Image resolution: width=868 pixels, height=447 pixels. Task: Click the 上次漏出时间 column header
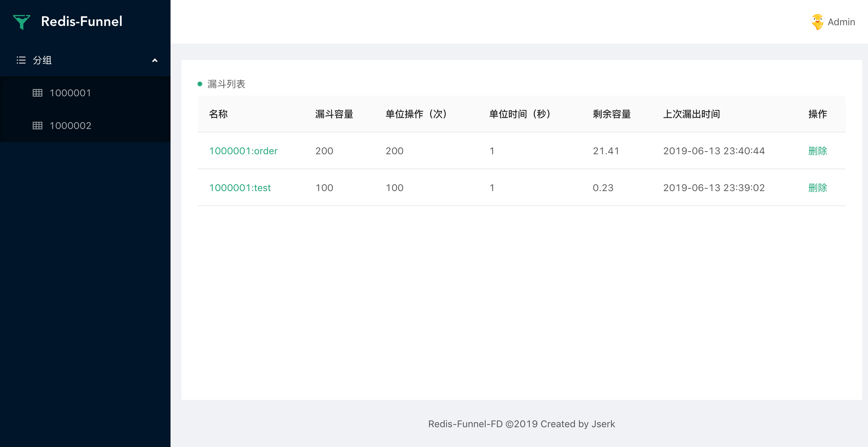(x=691, y=114)
